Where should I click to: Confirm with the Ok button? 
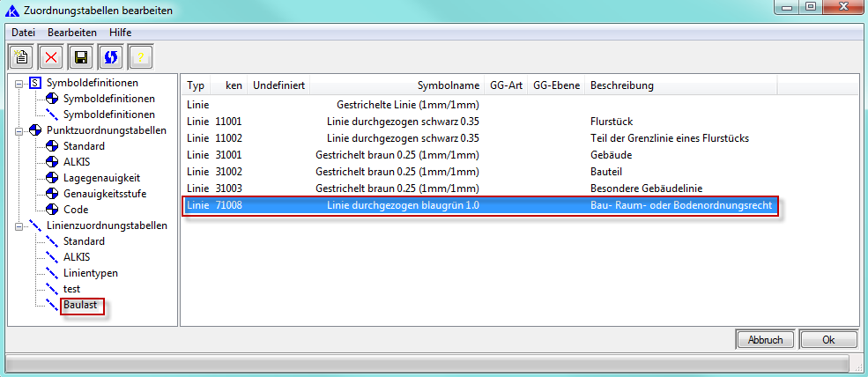click(x=827, y=339)
